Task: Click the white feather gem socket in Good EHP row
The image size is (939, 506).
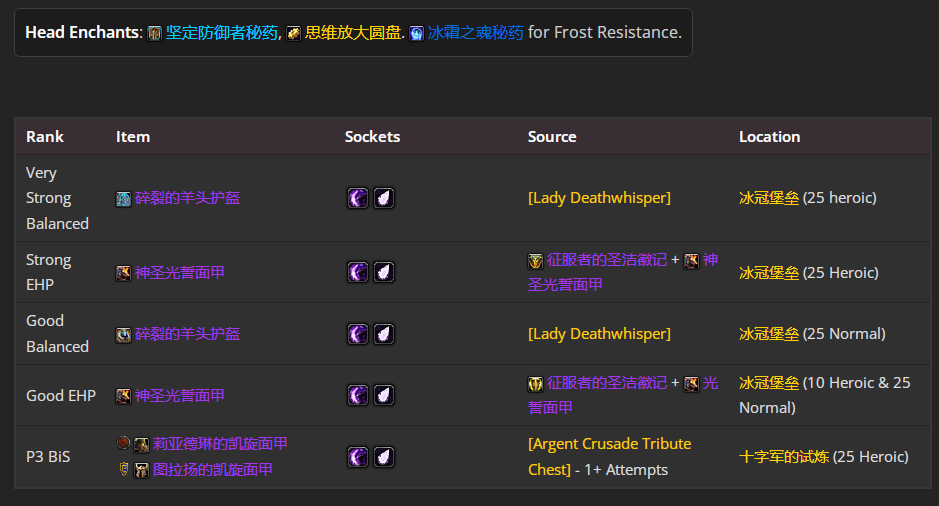Action: click(x=384, y=396)
